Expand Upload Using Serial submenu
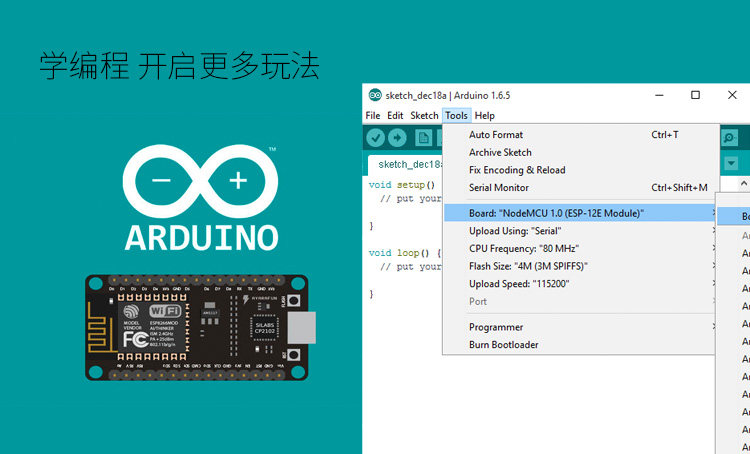750x454 pixels. 581,231
